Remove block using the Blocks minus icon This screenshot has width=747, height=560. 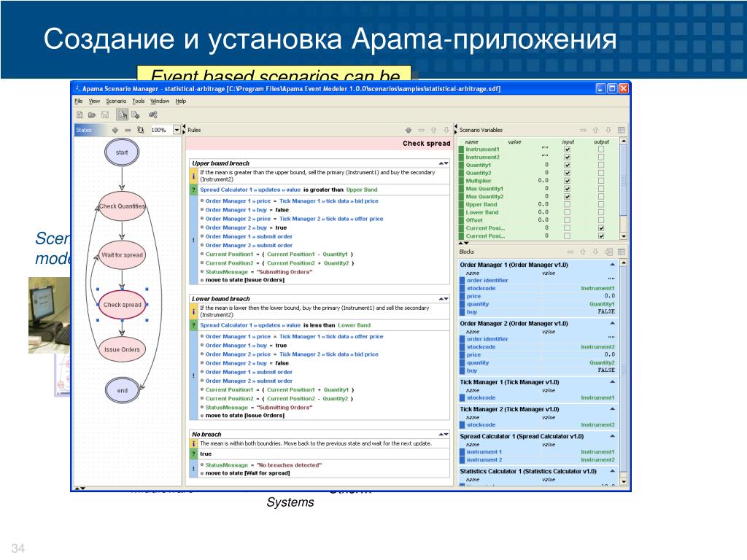tap(570, 252)
